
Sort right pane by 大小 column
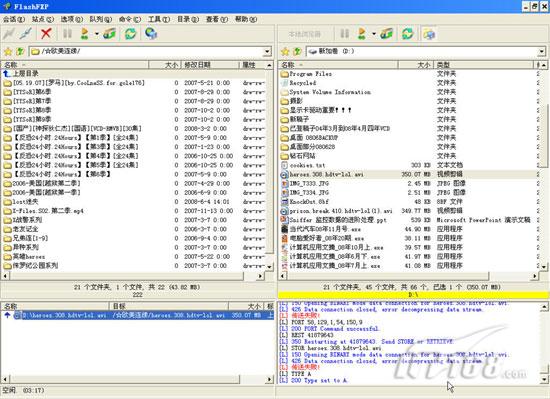pos(416,65)
